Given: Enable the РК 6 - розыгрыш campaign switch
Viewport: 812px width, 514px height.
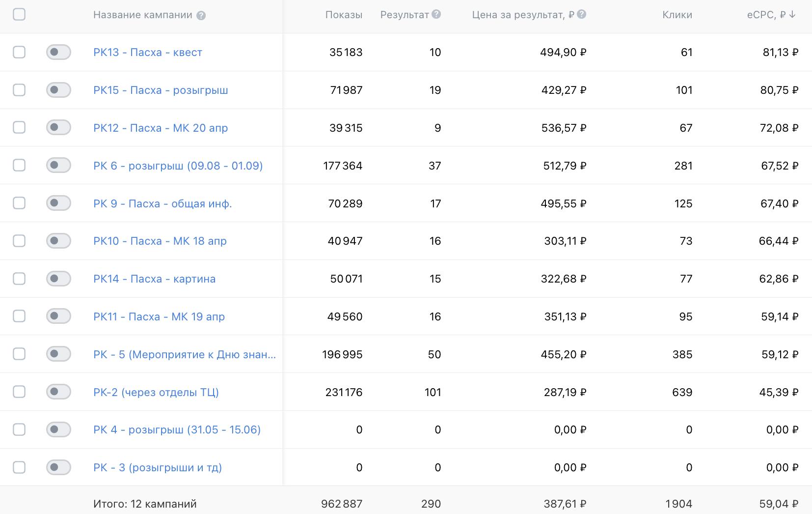Looking at the screenshot, I should click(x=58, y=165).
